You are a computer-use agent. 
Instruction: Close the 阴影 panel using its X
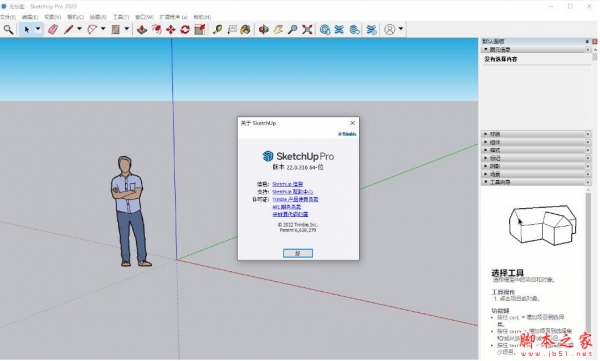click(x=588, y=166)
